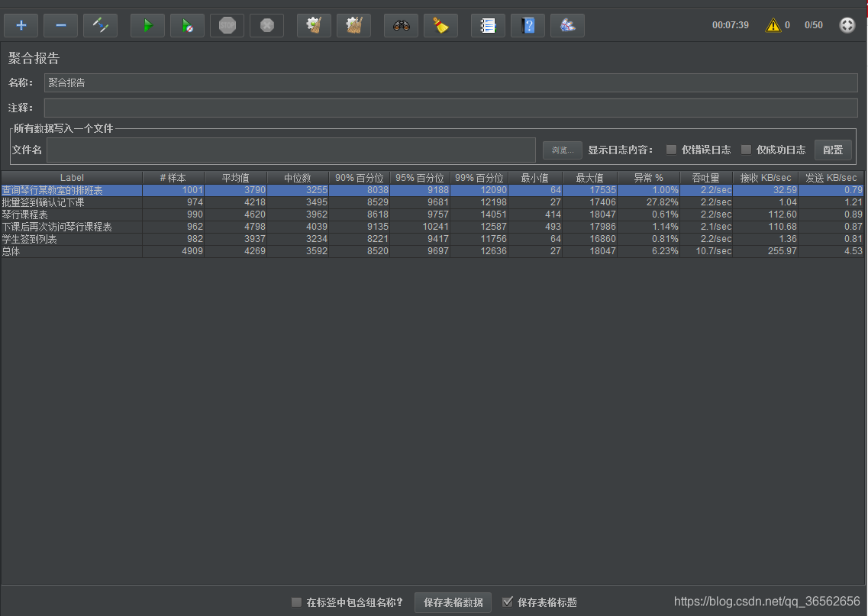868x616 pixels.
Task: Click the grey Shutdown X icon
Action: coord(267,25)
